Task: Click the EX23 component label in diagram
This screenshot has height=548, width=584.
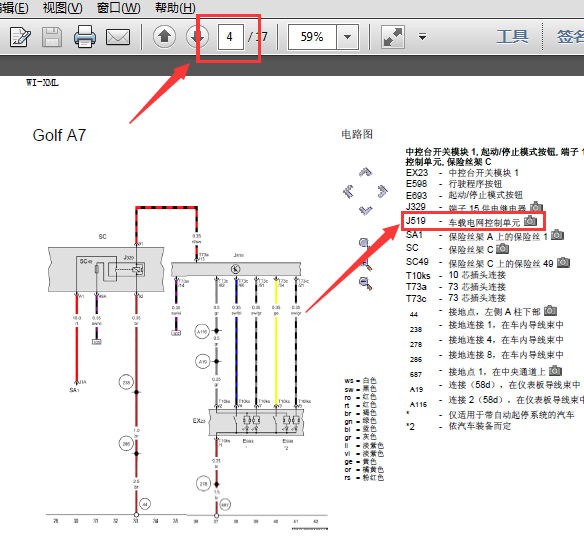Action: (199, 421)
